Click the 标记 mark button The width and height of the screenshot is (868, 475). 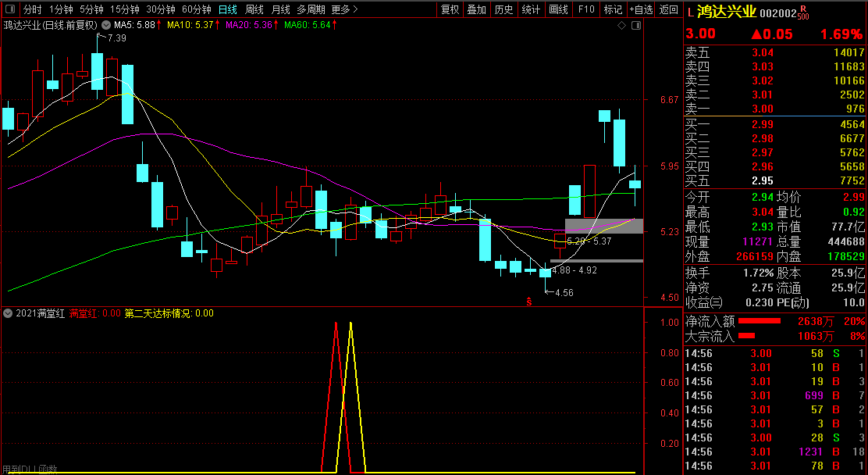613,9
